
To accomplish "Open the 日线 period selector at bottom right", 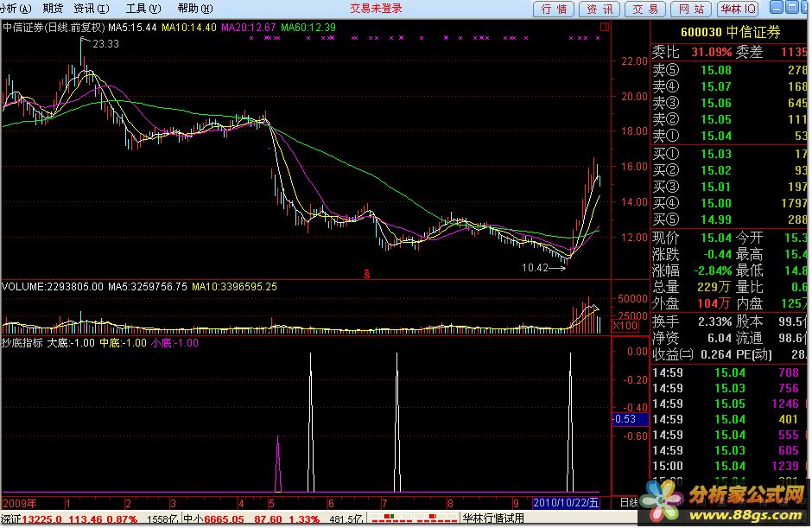I will coord(629,503).
